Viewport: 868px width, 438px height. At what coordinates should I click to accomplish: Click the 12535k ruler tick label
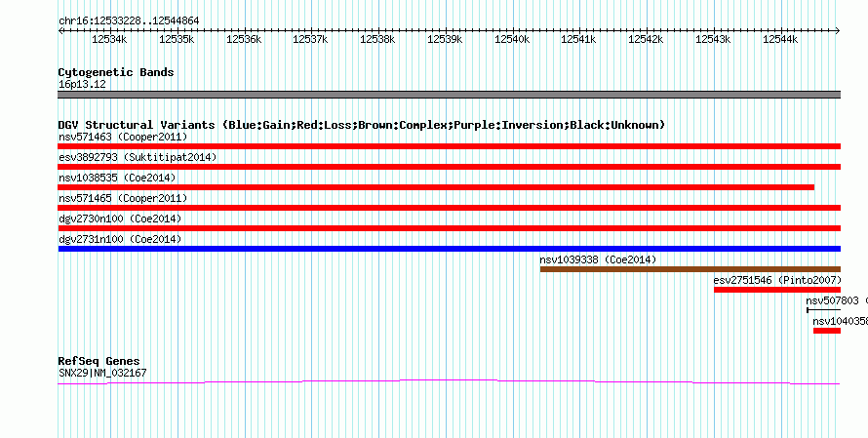pos(177,39)
